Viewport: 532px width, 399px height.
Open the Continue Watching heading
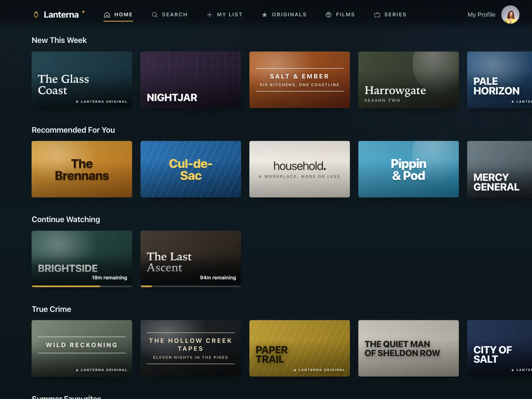[x=66, y=219]
